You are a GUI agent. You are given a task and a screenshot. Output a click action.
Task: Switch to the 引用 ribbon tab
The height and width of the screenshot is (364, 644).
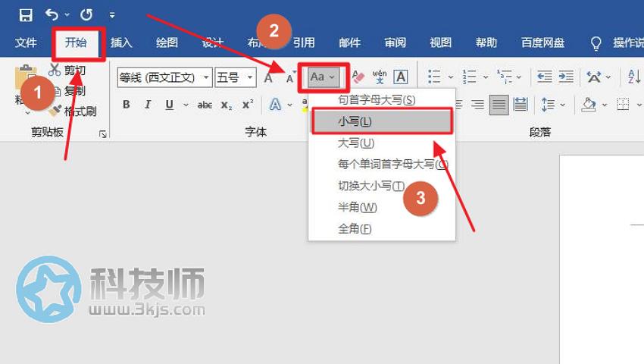click(304, 42)
